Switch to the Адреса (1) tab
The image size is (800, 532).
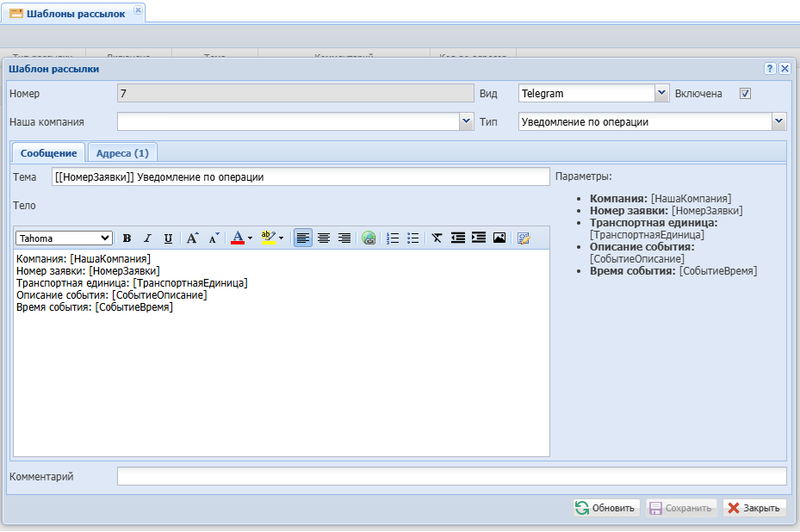click(x=122, y=153)
